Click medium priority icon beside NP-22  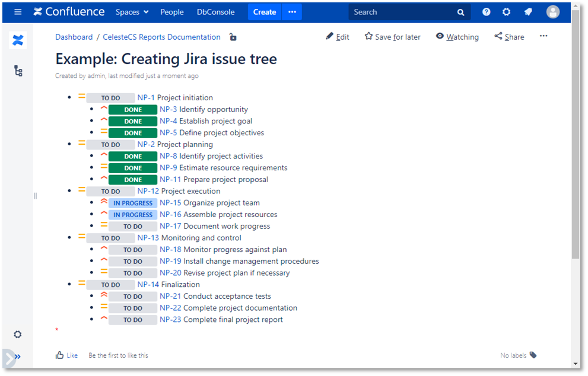point(104,307)
